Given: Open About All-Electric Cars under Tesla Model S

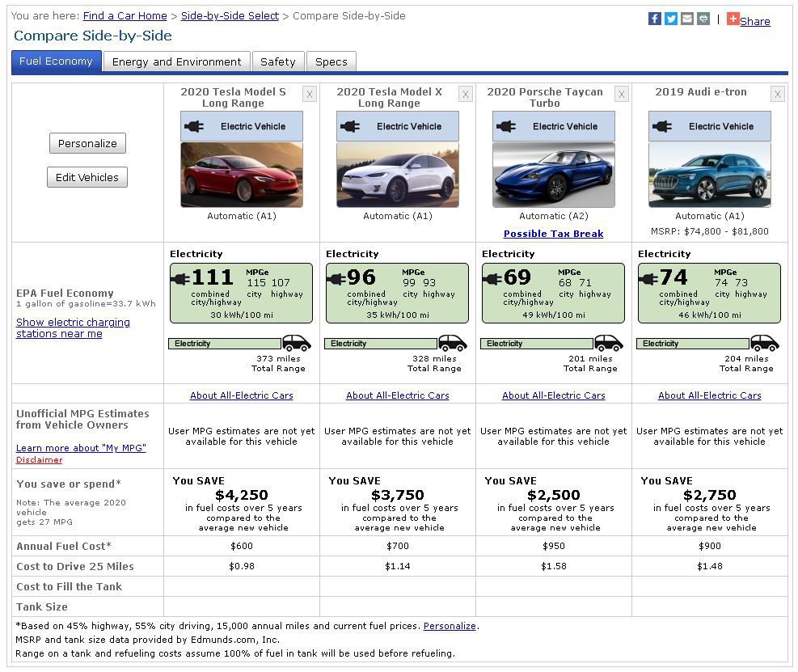Looking at the screenshot, I should (242, 395).
